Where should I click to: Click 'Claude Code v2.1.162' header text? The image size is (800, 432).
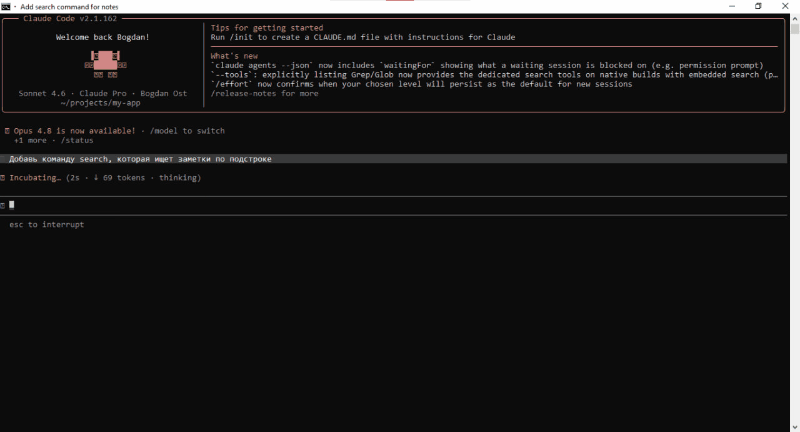click(70, 18)
